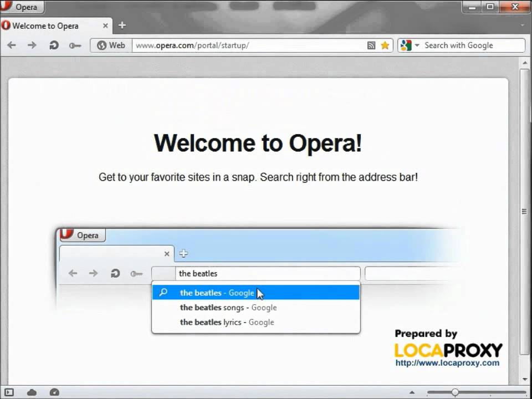The height and width of the screenshot is (399, 532).
Task: Click the 'Get to your favorite sites' subtitle text
Action: 258,177
